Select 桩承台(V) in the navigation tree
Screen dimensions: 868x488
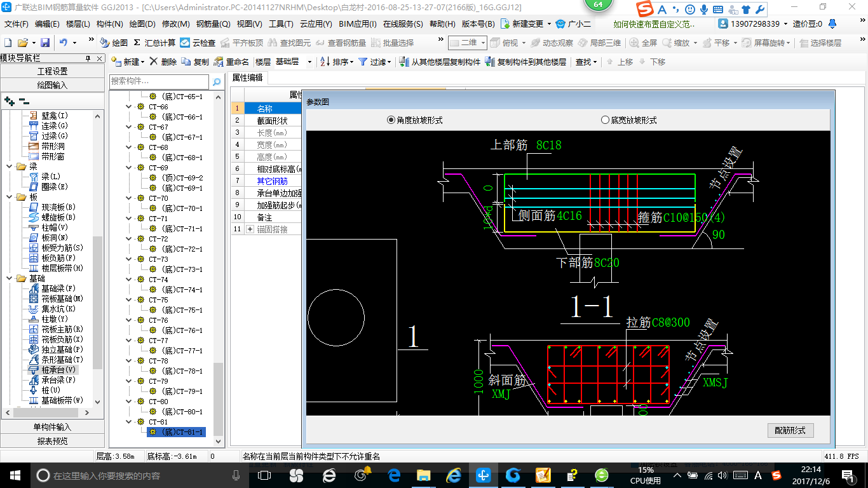[x=53, y=370]
